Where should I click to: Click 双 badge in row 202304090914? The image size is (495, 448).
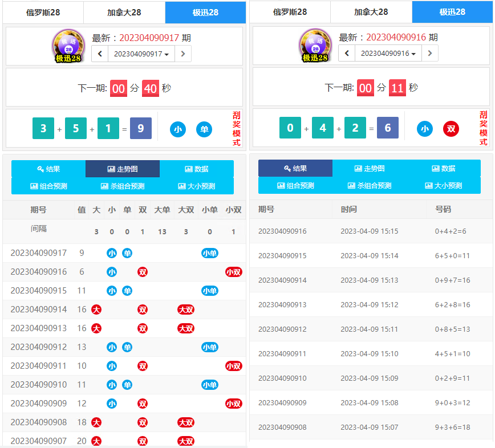pyautogui.click(x=143, y=309)
